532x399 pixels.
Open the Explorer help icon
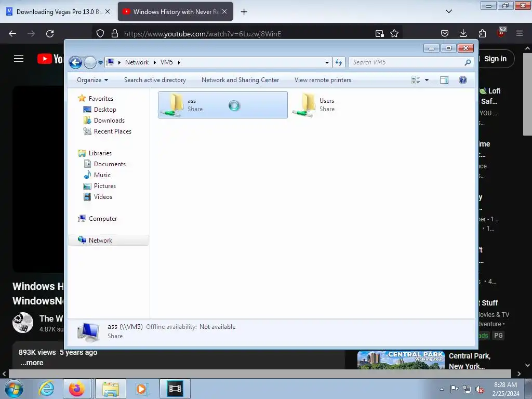(x=463, y=80)
